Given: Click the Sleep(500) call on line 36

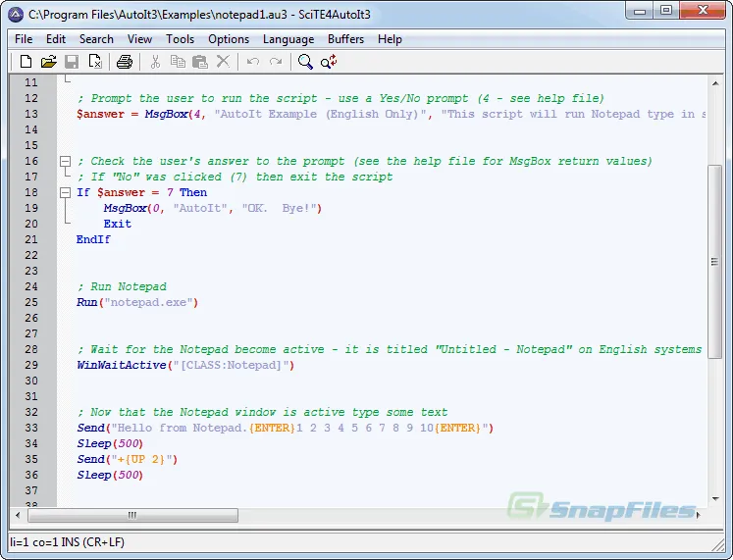Looking at the screenshot, I should tap(110, 475).
